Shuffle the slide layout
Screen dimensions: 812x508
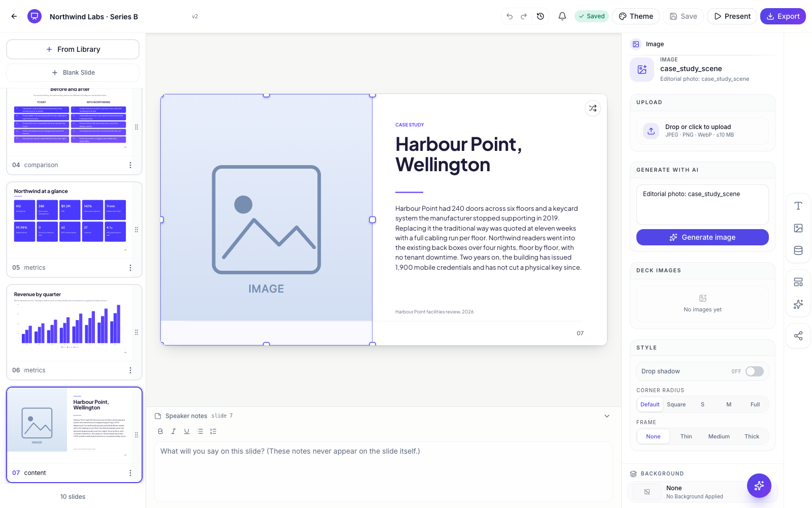593,108
